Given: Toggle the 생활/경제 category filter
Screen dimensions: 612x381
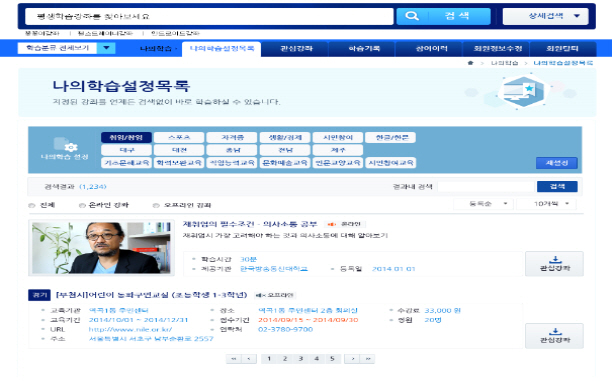Looking at the screenshot, I should coord(285,137).
